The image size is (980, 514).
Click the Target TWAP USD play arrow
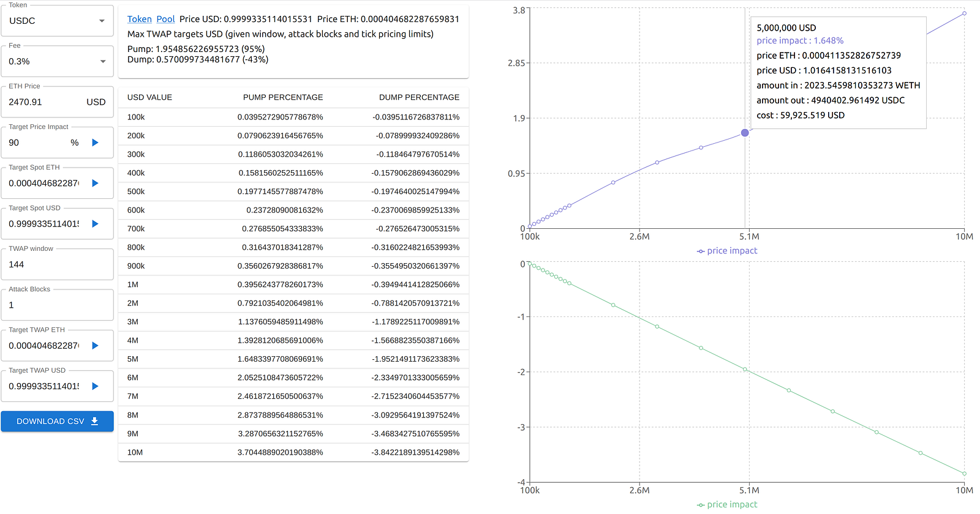[x=95, y=386]
